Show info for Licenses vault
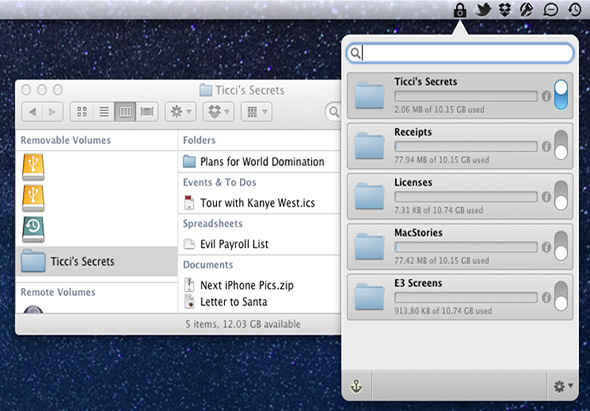This screenshot has height=411, width=590. point(546,197)
